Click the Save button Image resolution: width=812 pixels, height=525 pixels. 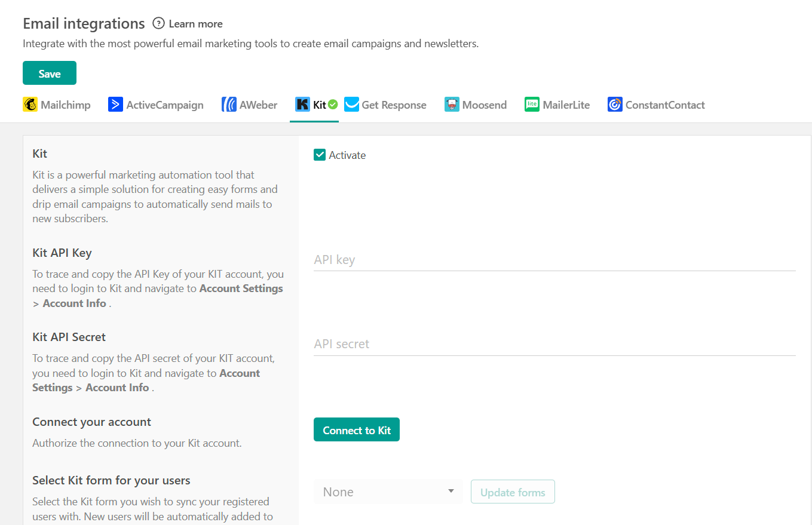50,73
